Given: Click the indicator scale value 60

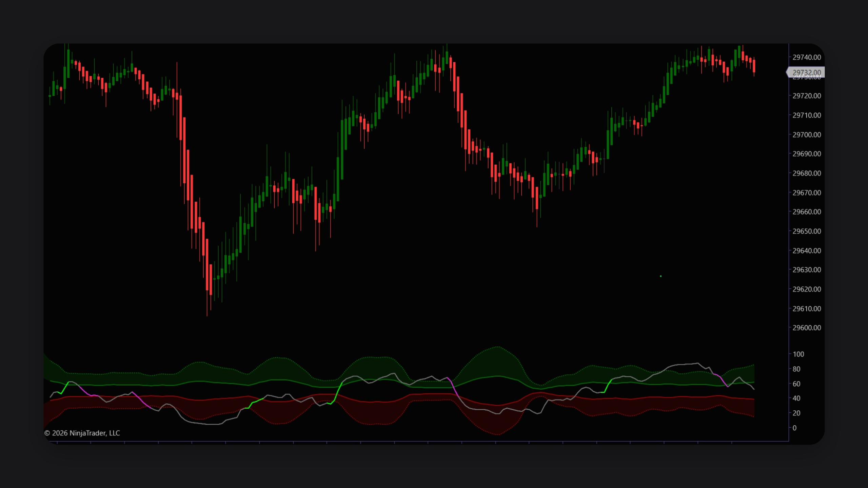Looking at the screenshot, I should (x=796, y=384).
